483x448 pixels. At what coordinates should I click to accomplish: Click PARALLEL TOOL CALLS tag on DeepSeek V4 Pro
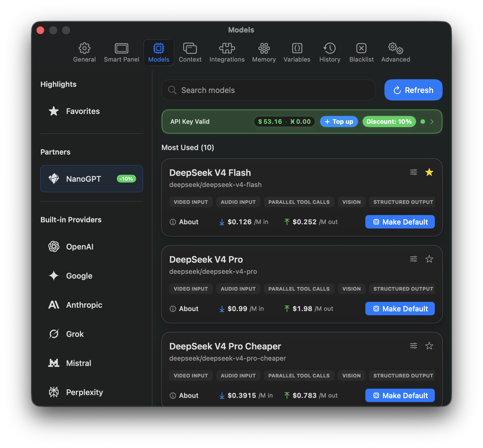pos(299,289)
